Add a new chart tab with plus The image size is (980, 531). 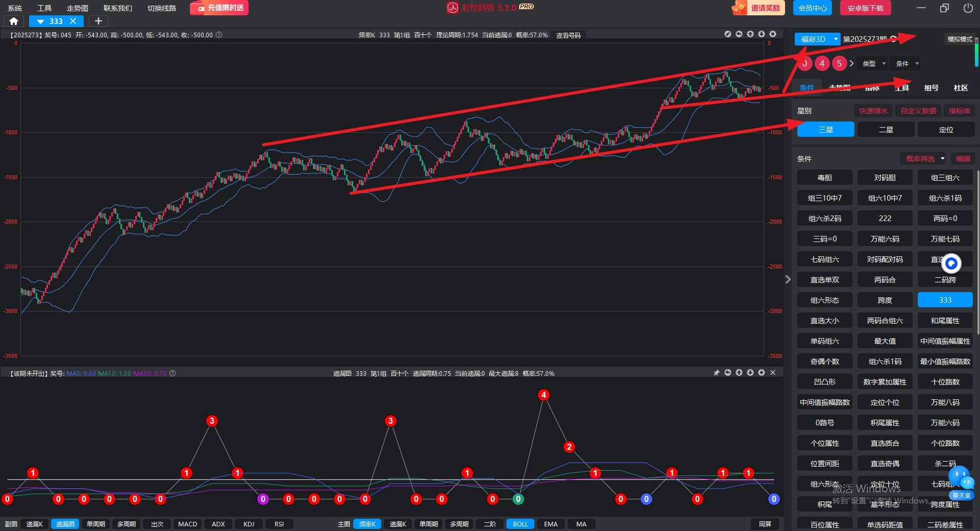[99, 21]
